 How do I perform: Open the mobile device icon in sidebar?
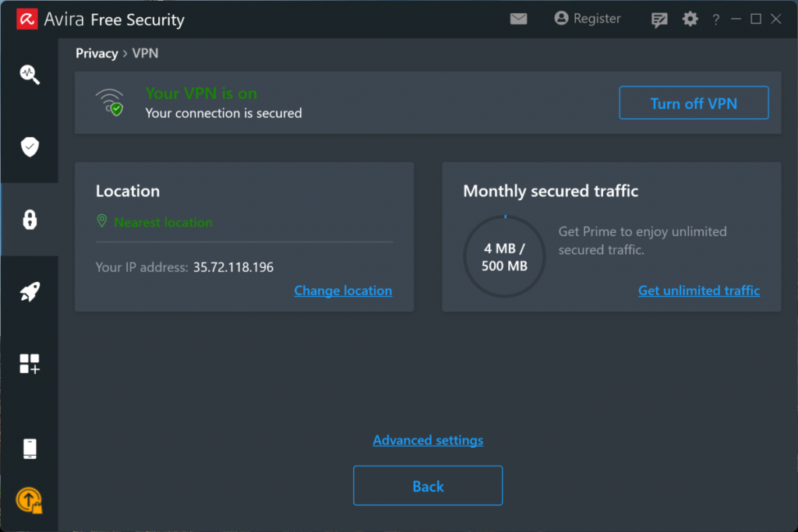[30, 449]
